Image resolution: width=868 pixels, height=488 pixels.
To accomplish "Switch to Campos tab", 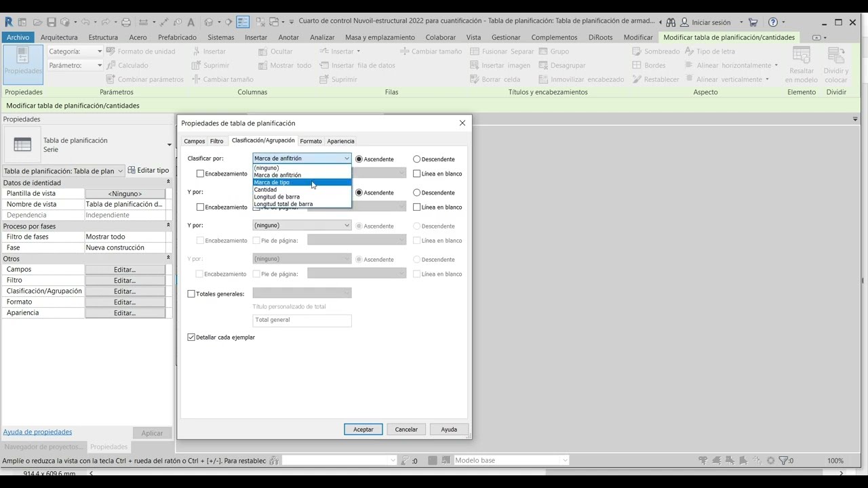I will [x=194, y=141].
